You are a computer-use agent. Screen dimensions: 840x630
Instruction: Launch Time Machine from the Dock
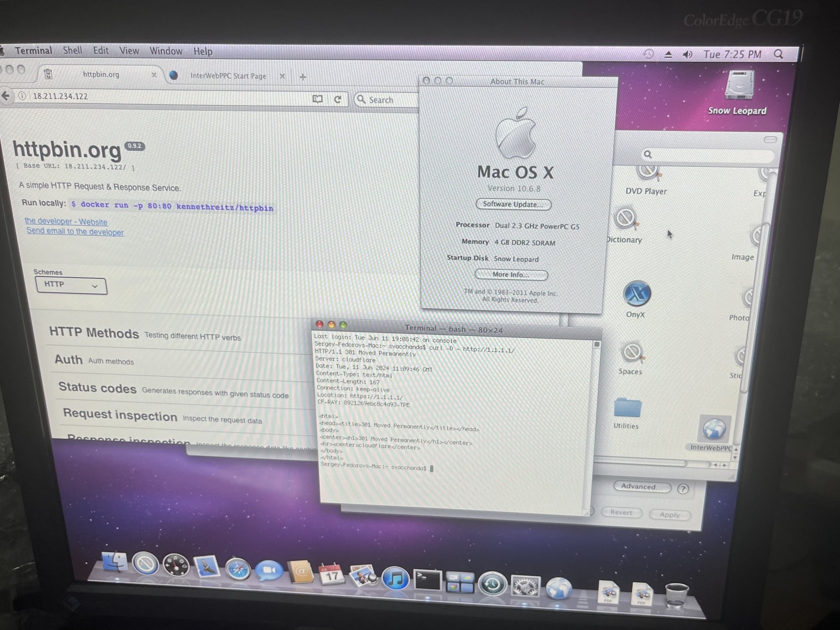(492, 584)
